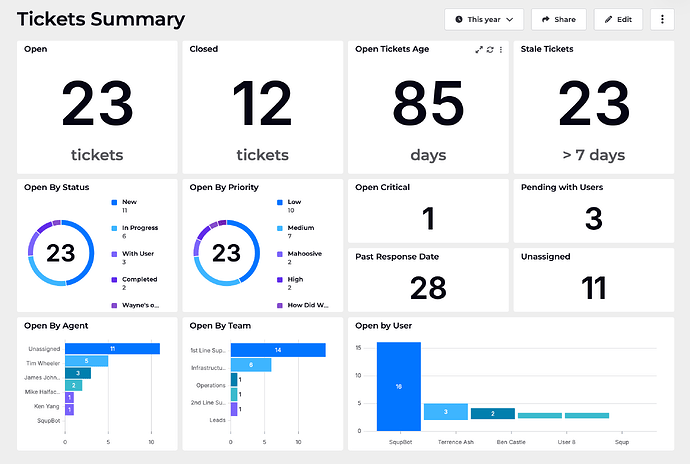The width and height of the screenshot is (690, 464).
Task: Open the Open Critical tile value
Action: [428, 219]
